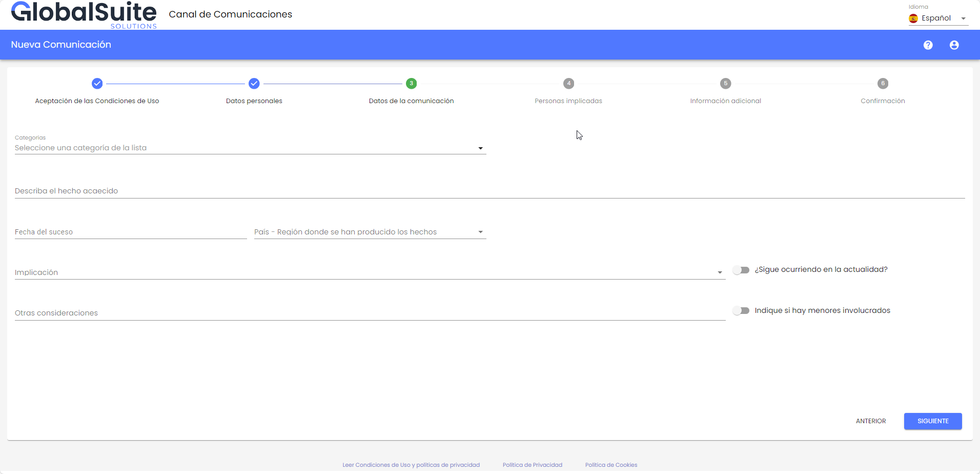Click the GlobalSuite Solutions logo
This screenshot has width=980, height=474.
[84, 14]
